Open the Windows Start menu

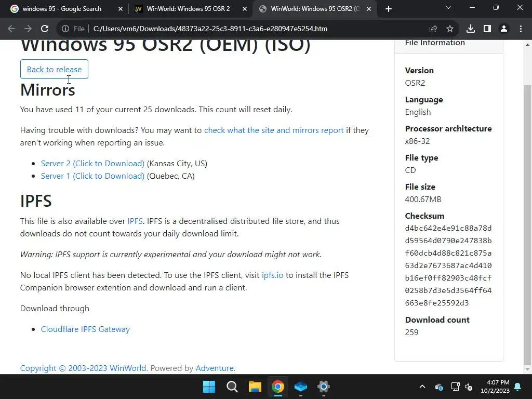[x=209, y=387]
